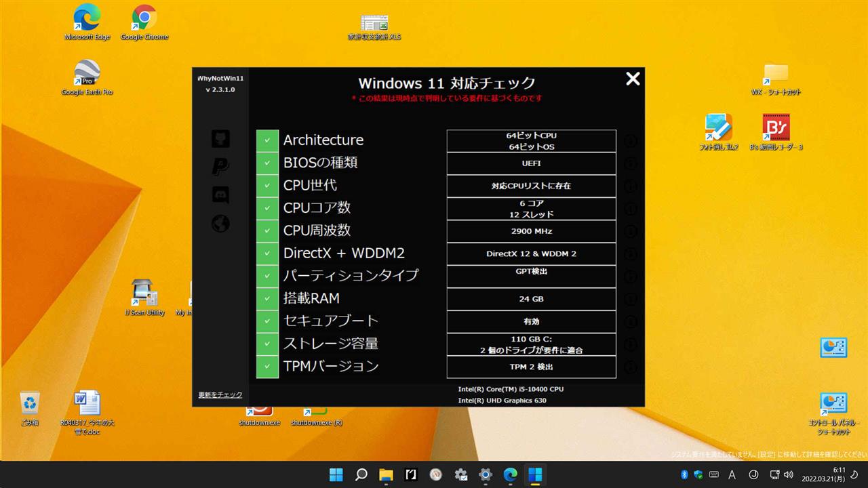Click the speaker volume tray icon
Screen dimensions: 868x488
[x=788, y=474]
